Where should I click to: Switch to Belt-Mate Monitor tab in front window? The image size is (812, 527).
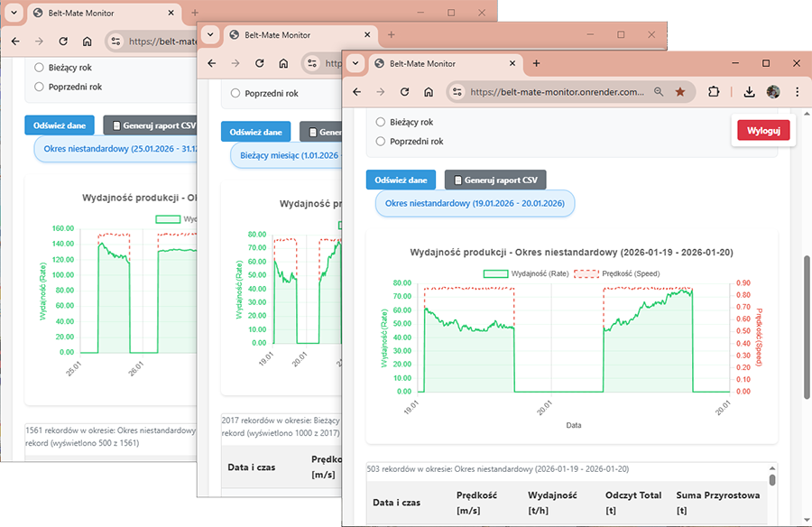tap(433, 64)
